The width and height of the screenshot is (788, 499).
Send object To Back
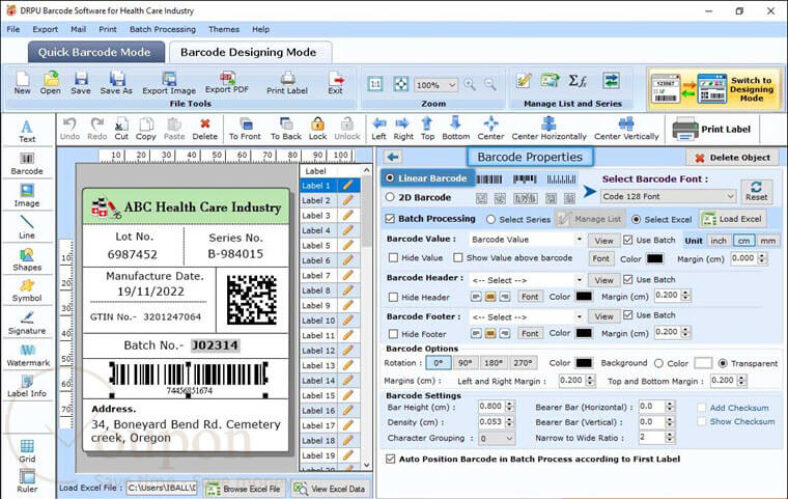(286, 129)
